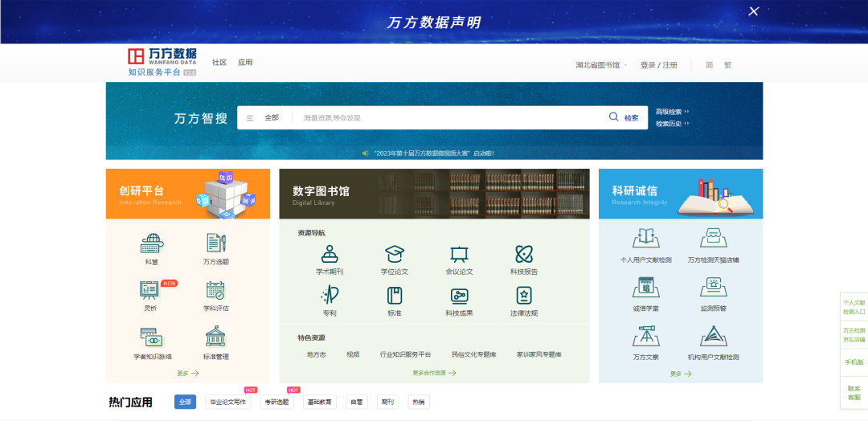The image size is (868, 421).
Task: Open the 学科评估 calendar icon
Action: pyautogui.click(x=216, y=290)
